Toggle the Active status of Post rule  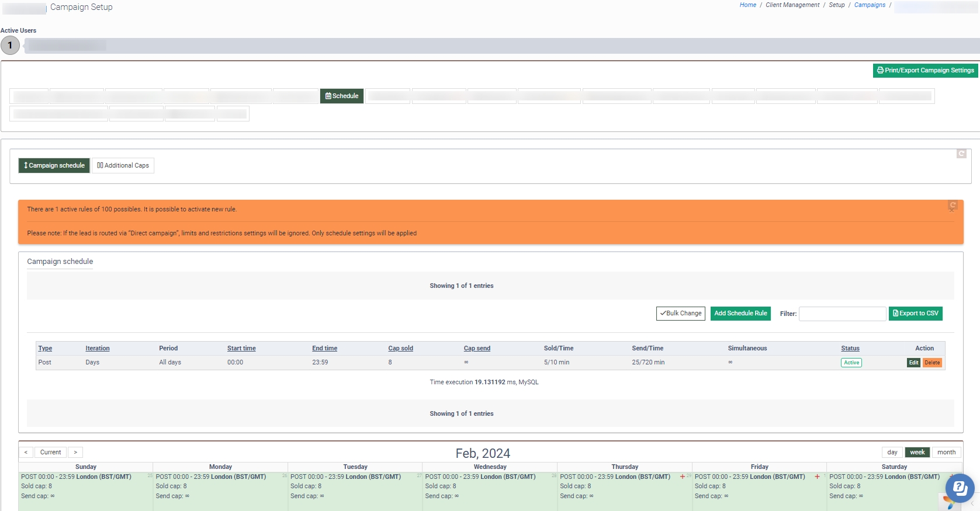851,363
